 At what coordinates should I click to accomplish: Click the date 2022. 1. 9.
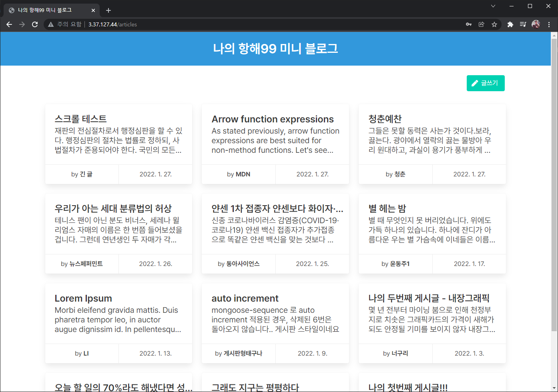pyautogui.click(x=313, y=354)
